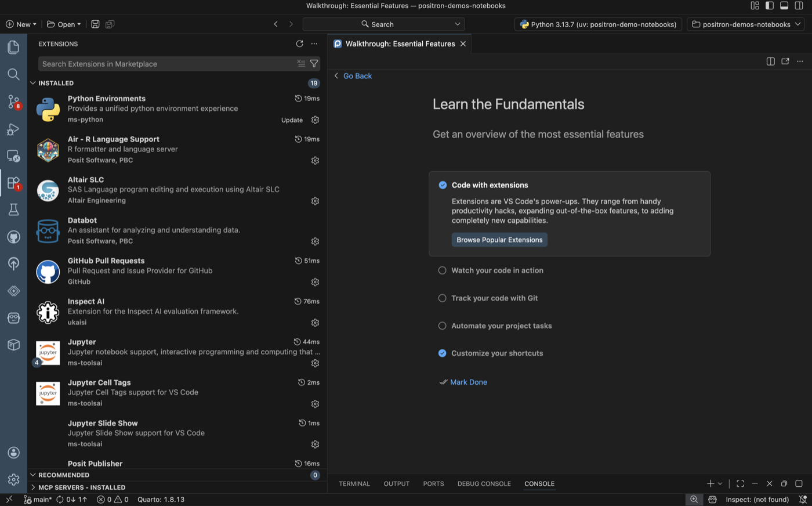
Task: Open Accounts icon in activity bar
Action: tap(13, 453)
